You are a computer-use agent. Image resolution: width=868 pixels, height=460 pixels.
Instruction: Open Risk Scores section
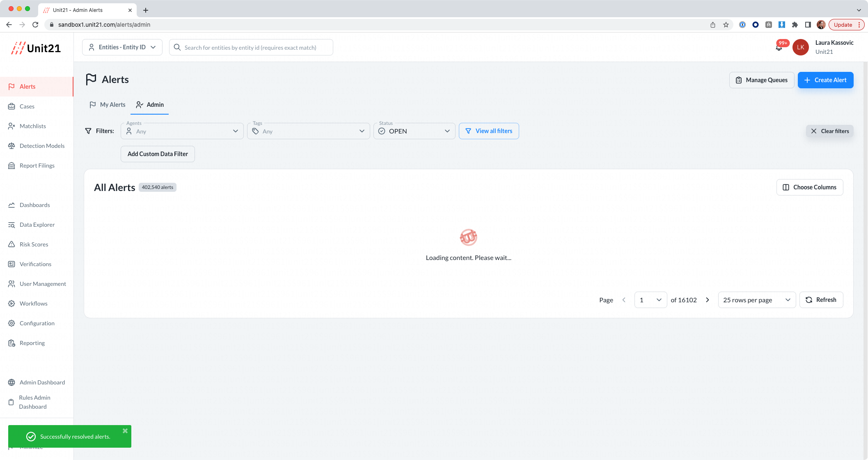(x=34, y=244)
